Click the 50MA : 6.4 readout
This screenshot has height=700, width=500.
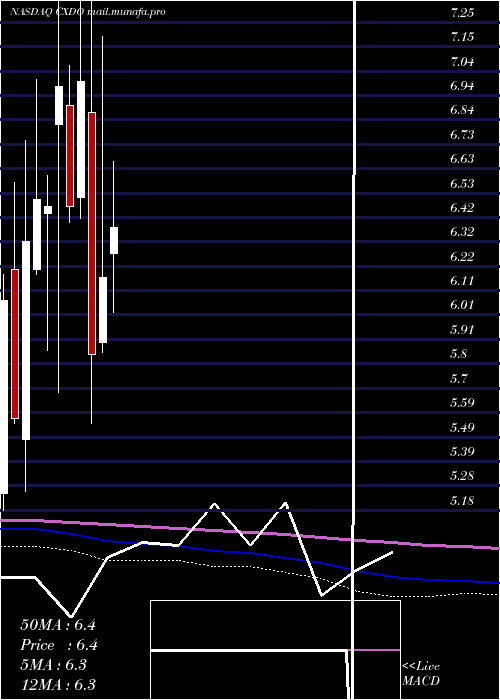coord(58,625)
